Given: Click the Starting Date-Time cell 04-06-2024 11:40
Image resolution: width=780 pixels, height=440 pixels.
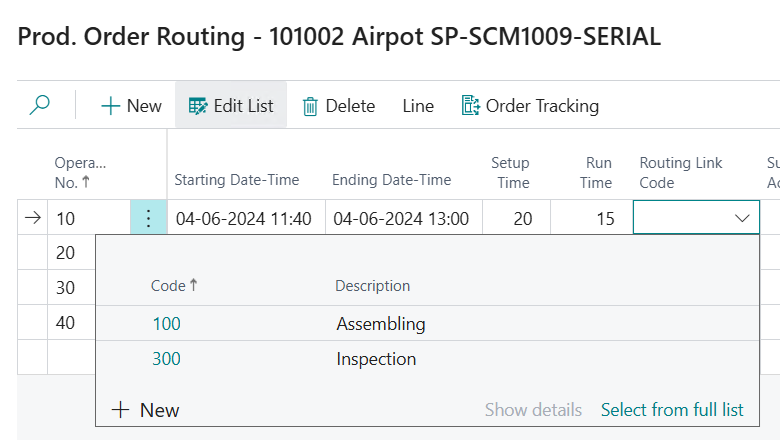Looking at the screenshot, I should tap(243, 218).
